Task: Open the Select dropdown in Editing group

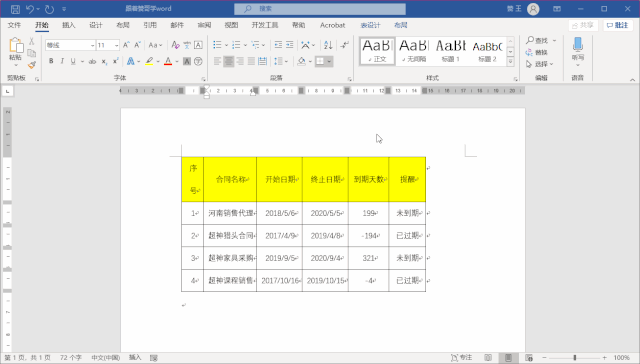Action: click(x=540, y=64)
